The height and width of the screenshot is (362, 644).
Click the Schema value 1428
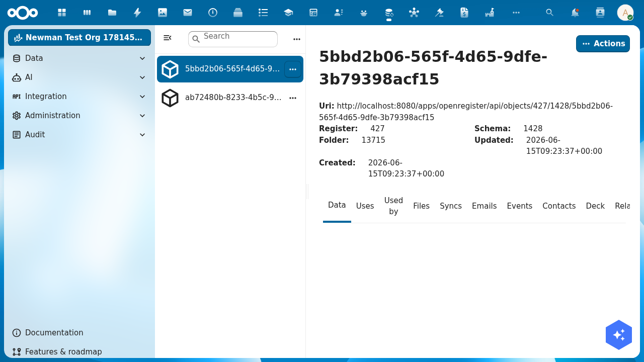coord(533,129)
